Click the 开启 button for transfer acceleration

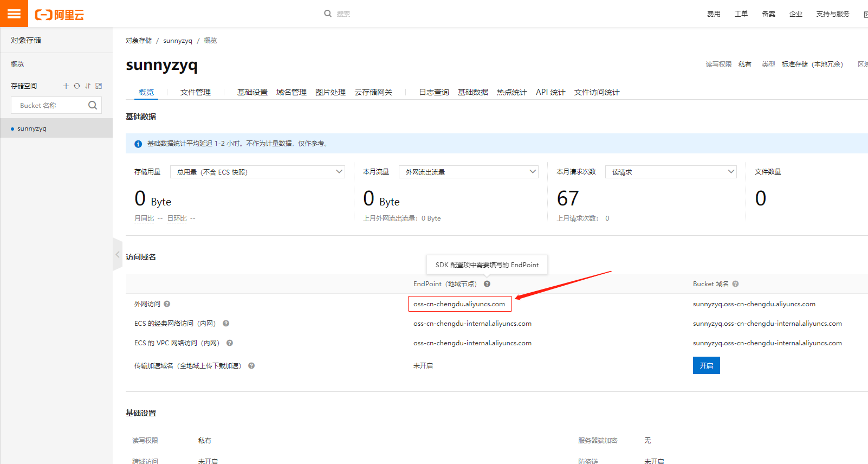coord(707,365)
